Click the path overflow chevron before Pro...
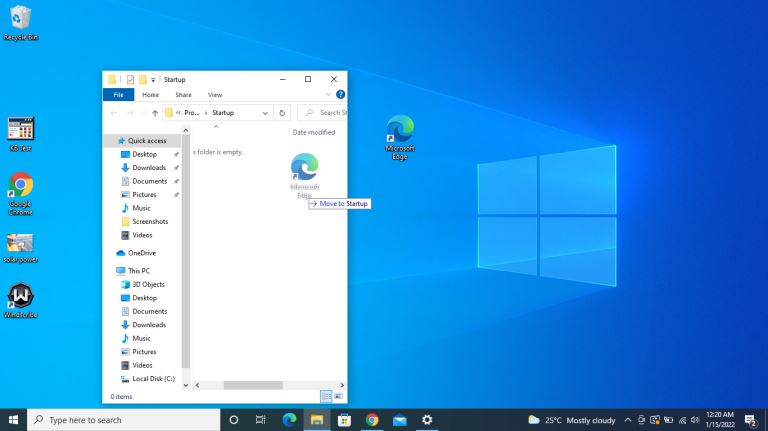 (x=178, y=113)
